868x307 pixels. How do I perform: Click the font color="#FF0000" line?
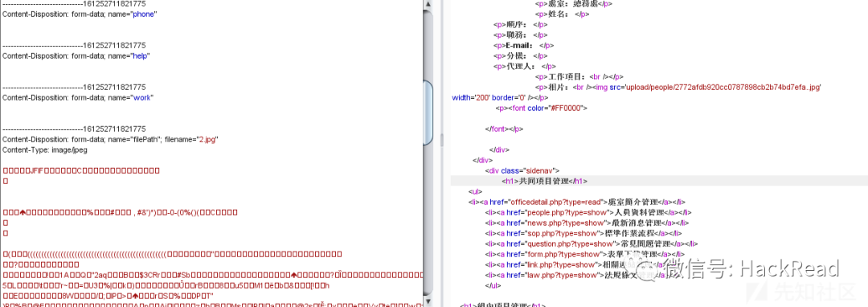(x=542, y=108)
